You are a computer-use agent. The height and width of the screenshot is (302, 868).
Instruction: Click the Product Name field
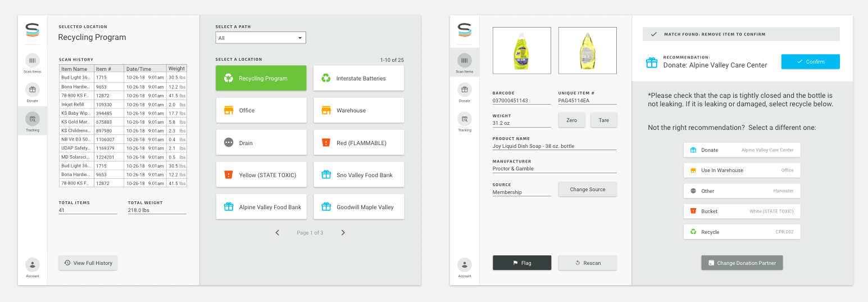[x=555, y=146]
